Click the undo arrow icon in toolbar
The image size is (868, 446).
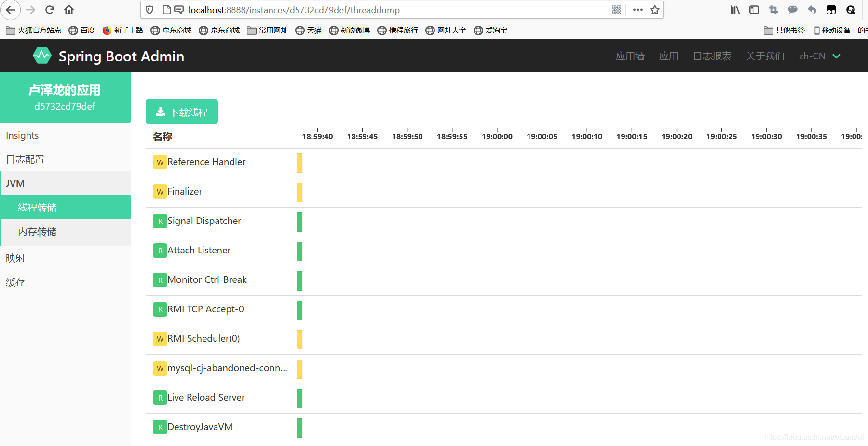(812, 10)
